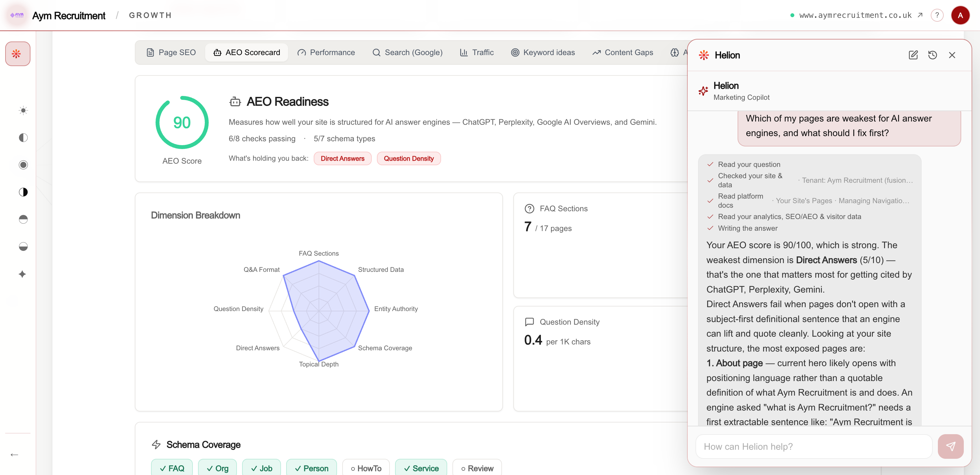Click the Aym Recruitment title
This screenshot has height=475, width=980.
click(x=69, y=16)
